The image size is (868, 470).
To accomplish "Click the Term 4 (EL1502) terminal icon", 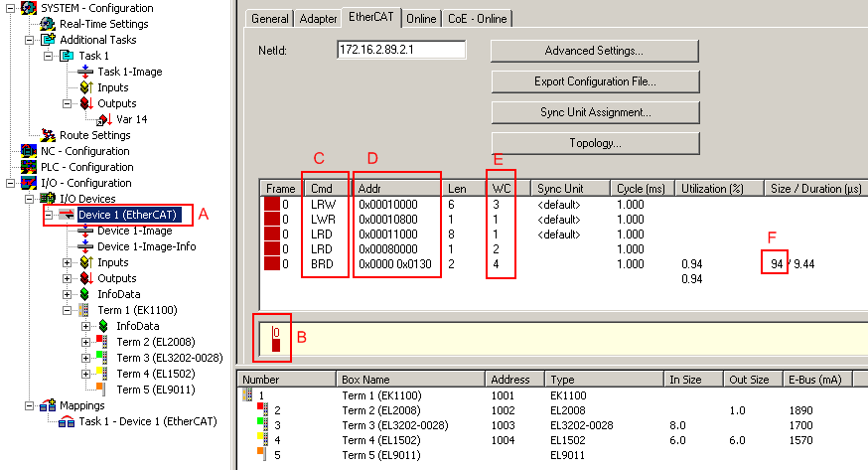I will pyautogui.click(x=102, y=374).
